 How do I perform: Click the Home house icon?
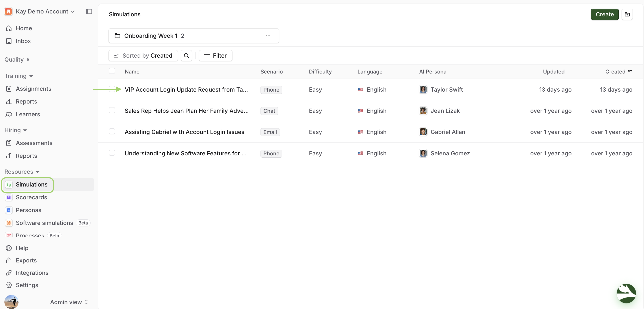(x=9, y=28)
